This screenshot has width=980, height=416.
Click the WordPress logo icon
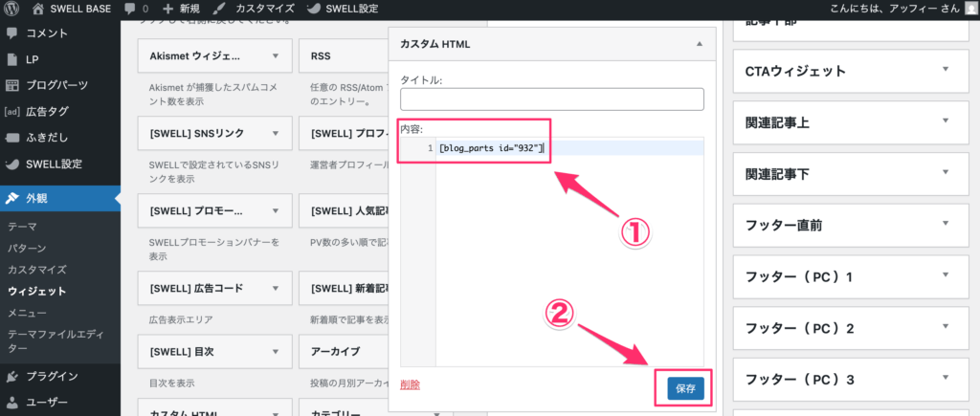click(x=11, y=9)
